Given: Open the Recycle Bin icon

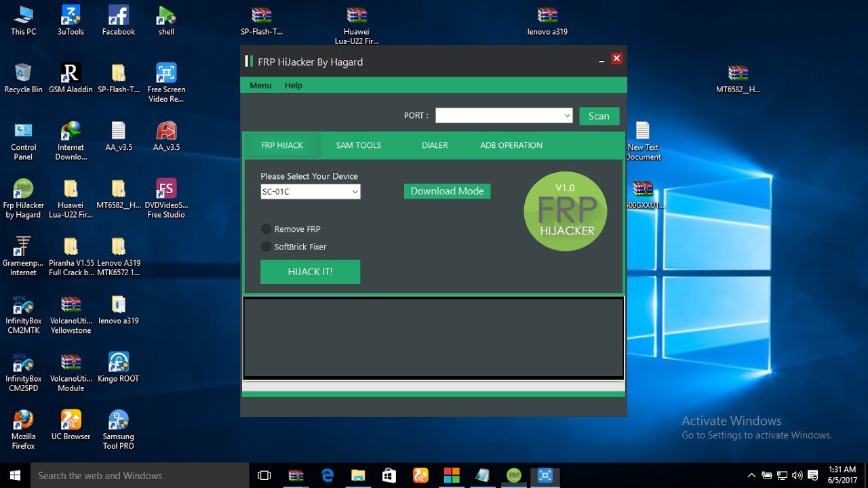Looking at the screenshot, I should tap(23, 78).
